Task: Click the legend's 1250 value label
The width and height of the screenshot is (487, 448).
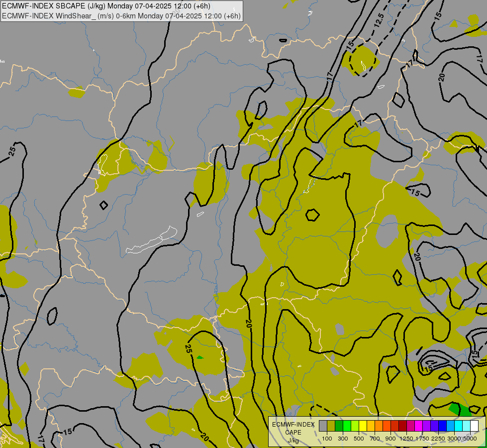Action: [x=406, y=439]
